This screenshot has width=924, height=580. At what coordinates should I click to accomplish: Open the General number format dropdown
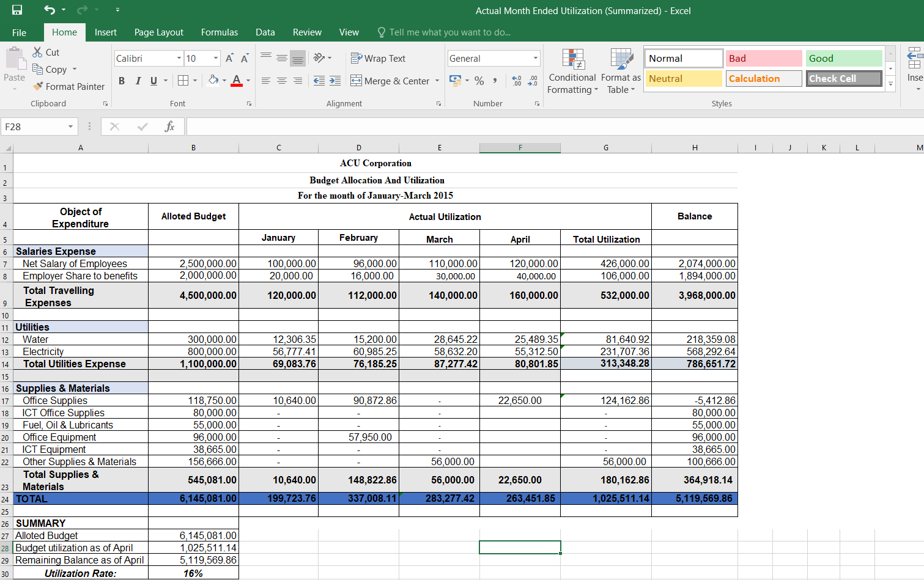(535, 59)
